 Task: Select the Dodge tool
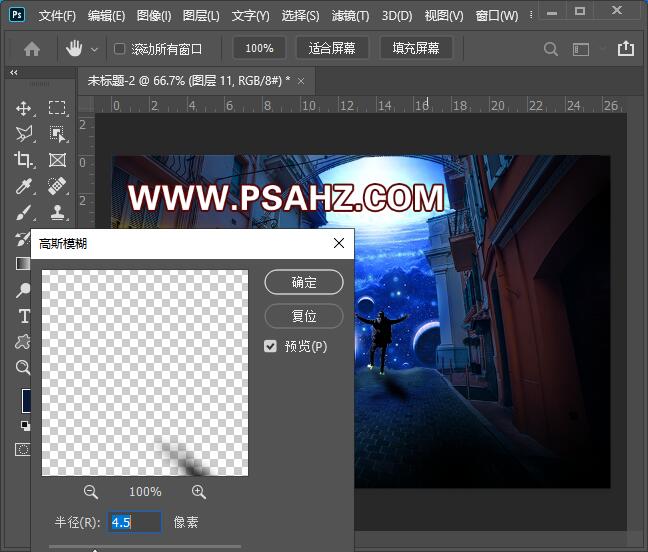23,290
